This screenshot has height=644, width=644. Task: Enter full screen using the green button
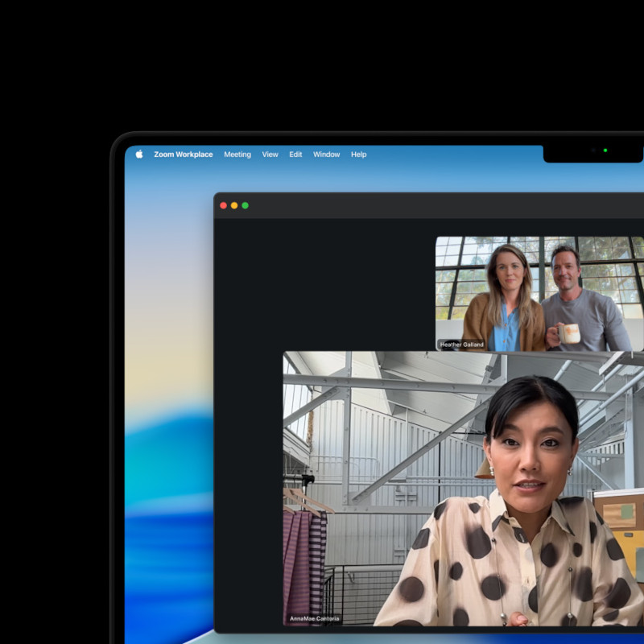click(246, 205)
